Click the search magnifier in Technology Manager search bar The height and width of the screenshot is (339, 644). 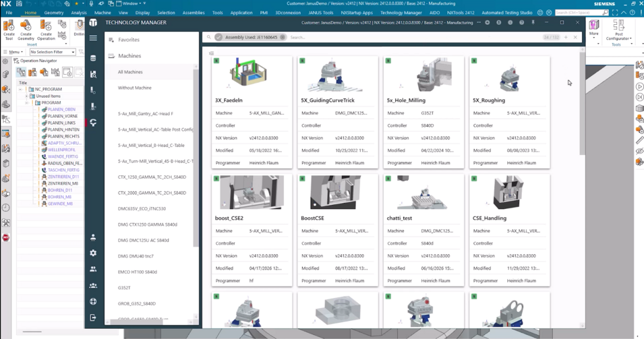click(208, 37)
